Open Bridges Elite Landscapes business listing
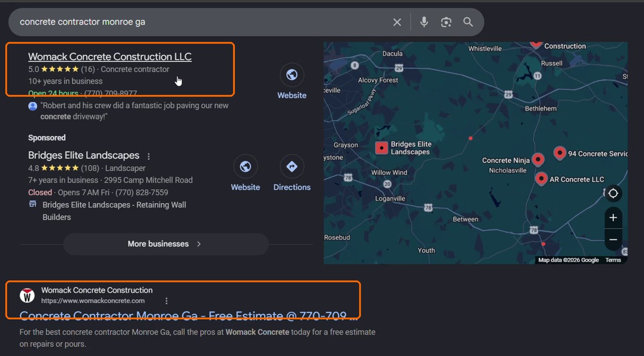The image size is (644, 356). click(x=84, y=155)
